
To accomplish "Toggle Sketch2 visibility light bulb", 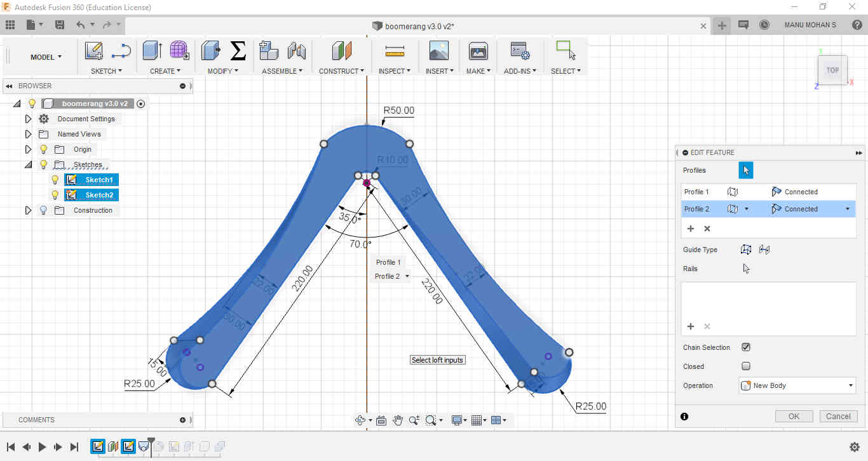I will coord(55,195).
